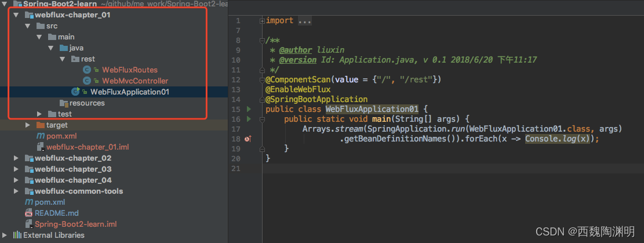Select WebFluxRoutes in project tree
Viewport: 644px width, 243px height.
(130, 70)
